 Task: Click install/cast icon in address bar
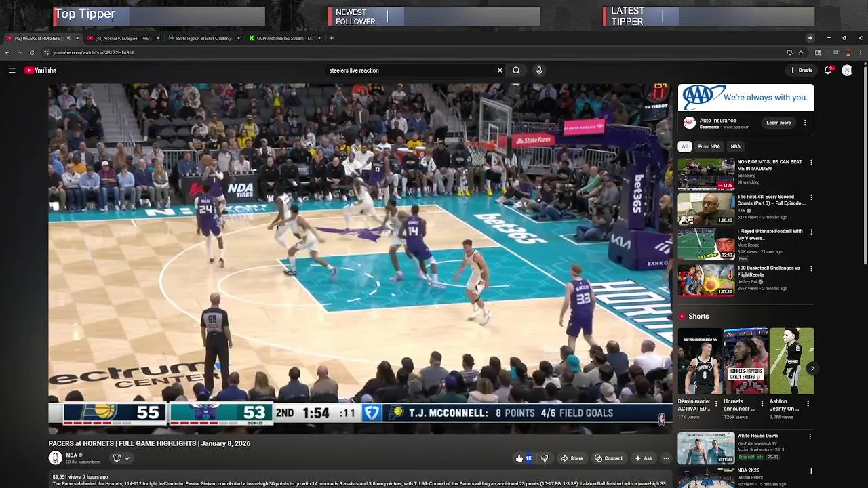(x=789, y=52)
